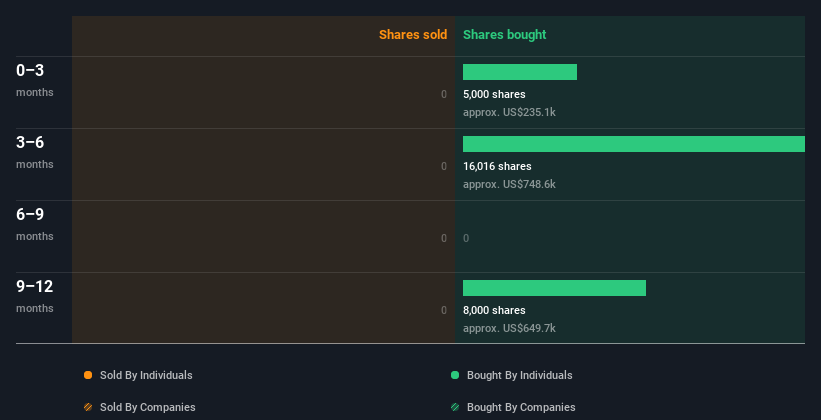Viewport: 821px width, 420px height.
Task: Click the approx. US$748.6k amount
Action: coord(509,184)
